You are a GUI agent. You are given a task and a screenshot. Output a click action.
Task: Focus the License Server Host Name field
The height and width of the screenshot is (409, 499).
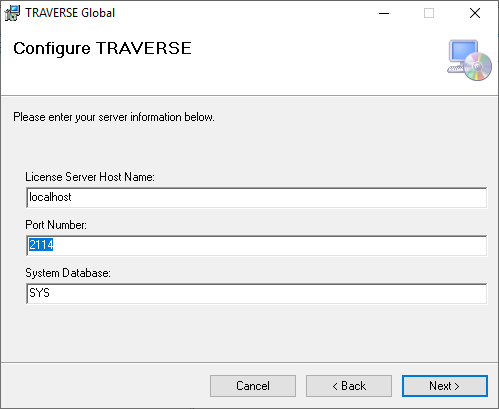click(257, 198)
